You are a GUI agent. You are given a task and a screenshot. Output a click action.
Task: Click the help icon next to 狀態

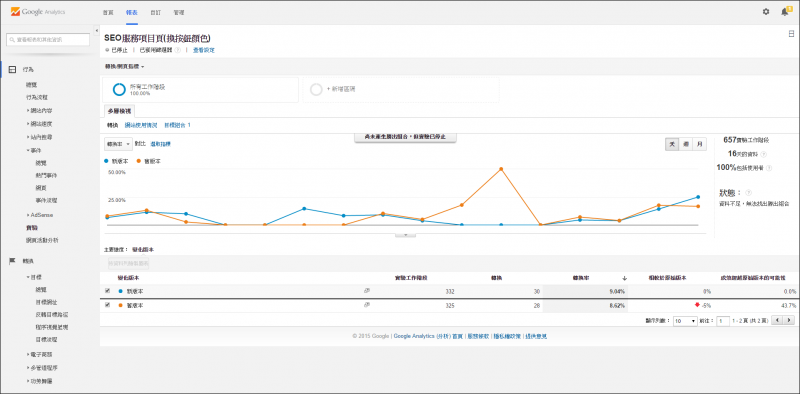748,192
